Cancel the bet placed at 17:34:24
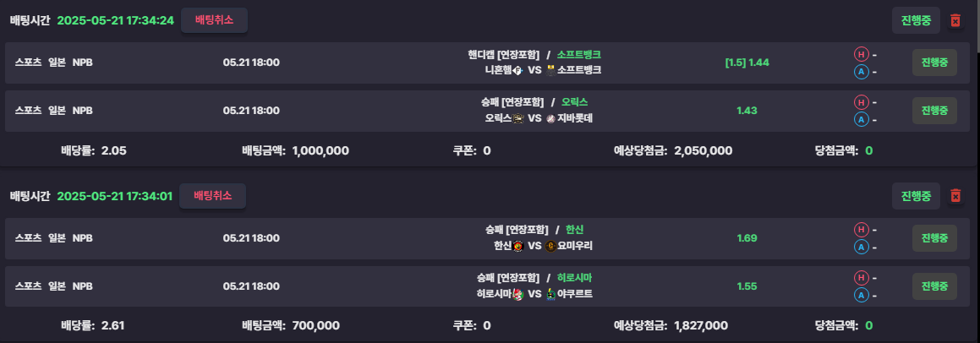Image resolution: width=980 pixels, height=343 pixels. click(215, 20)
